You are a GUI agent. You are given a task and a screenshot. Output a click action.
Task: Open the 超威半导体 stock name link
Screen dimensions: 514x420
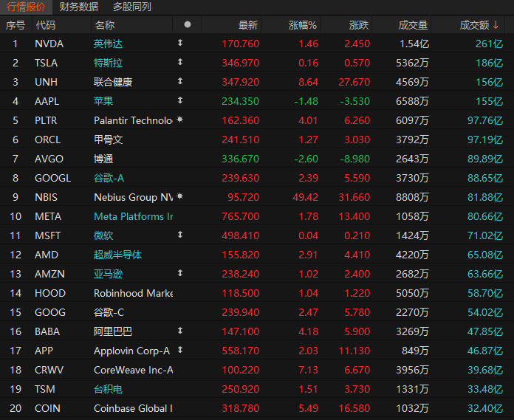[117, 255]
